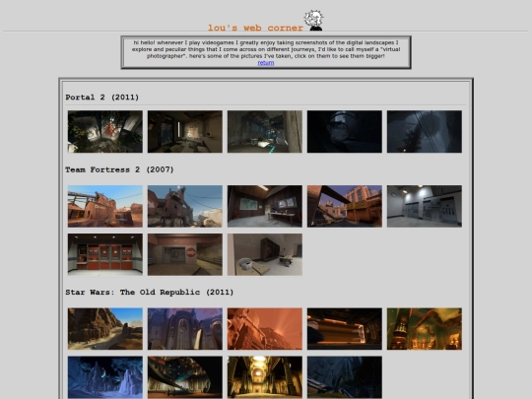Image resolution: width=532 pixels, height=399 pixels.
Task: Click the "lou's web corner" title text
Action: coord(255,28)
